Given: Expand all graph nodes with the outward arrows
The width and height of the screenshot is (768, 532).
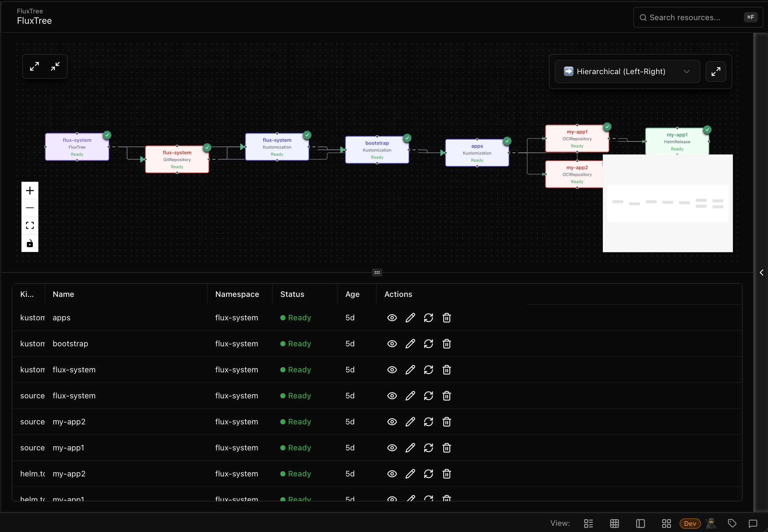Looking at the screenshot, I should pyautogui.click(x=35, y=66).
